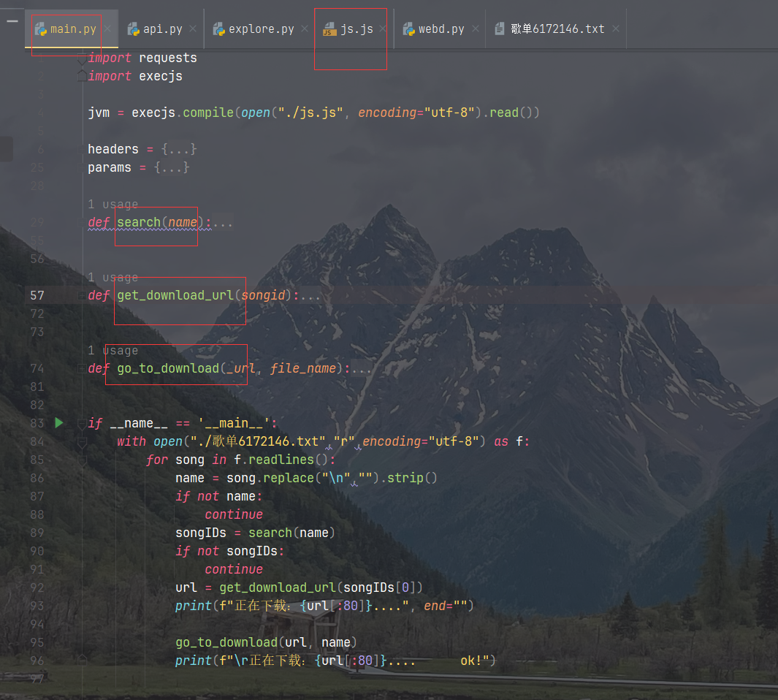The image size is (778, 700).
Task: Close the explore.py tab
Action: point(305,28)
